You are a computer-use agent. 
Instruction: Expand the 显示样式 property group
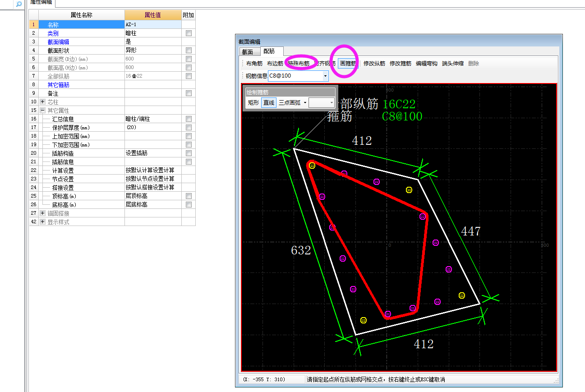[x=42, y=222]
